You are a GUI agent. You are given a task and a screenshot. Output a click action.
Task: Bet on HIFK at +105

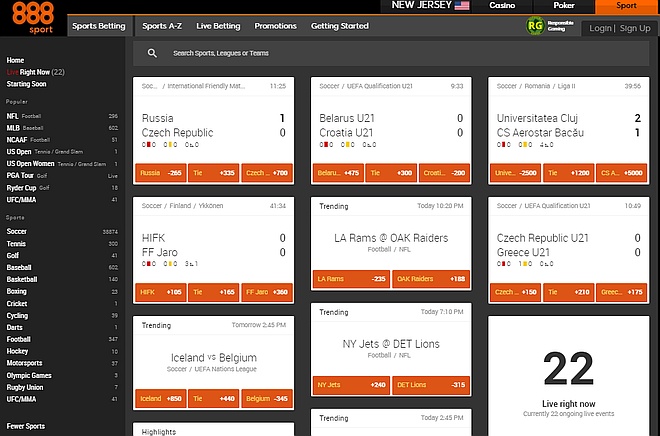[x=161, y=292]
